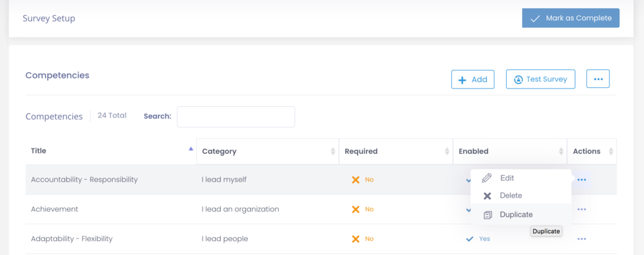Open actions menu for Accountability - Responsibility row

pos(582,180)
